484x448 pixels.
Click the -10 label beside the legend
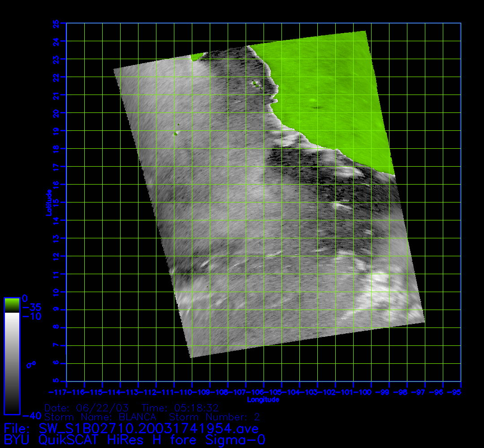click(x=31, y=316)
